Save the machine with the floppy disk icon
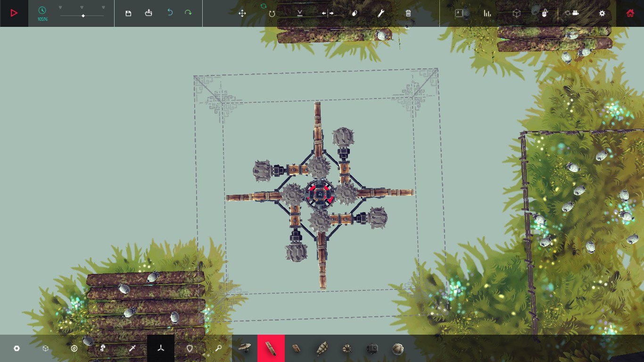This screenshot has width=644, height=362. pos(128,13)
